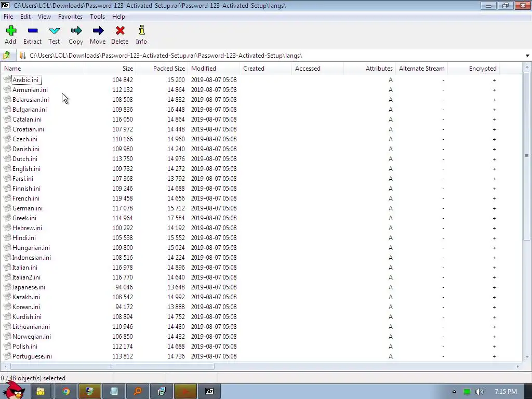Click the horizontal scrollbar thumb
Screen dimensions: 532x399
112,366
